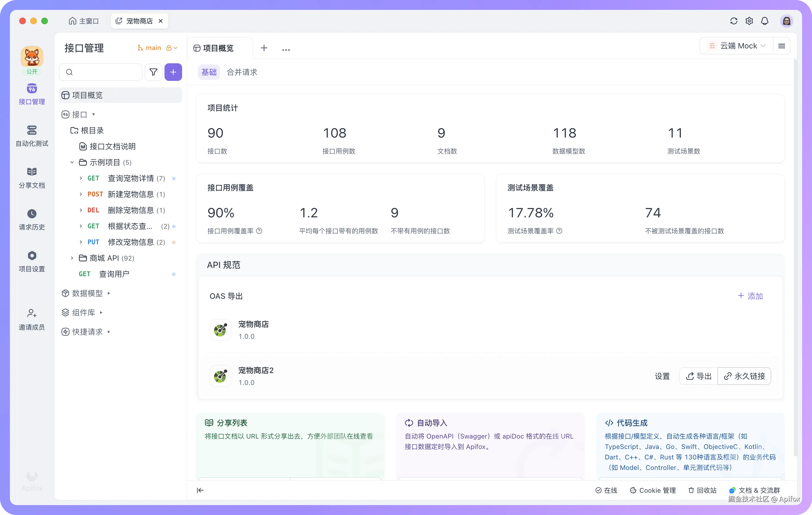Screen dimensions: 812x515
Task: Click 添加 link in OAS 导出
Action: click(750, 296)
